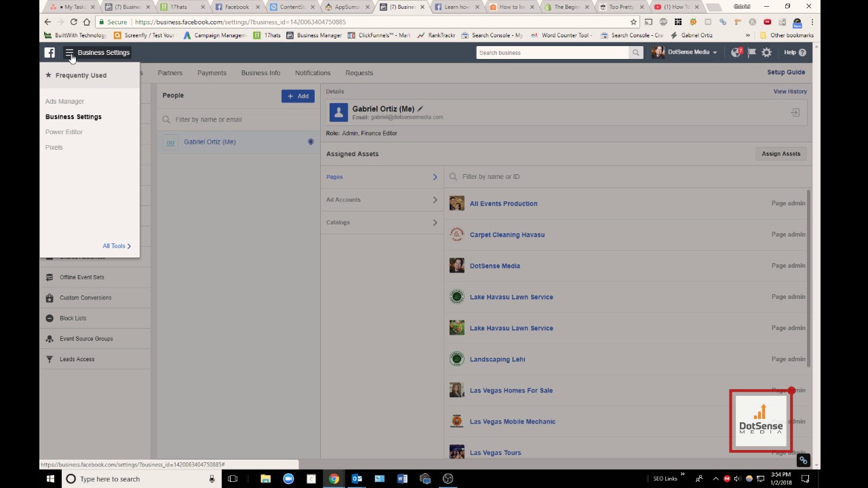Open Outlook from Windows taskbar
This screenshot has height=488, width=868.
coord(357,479)
